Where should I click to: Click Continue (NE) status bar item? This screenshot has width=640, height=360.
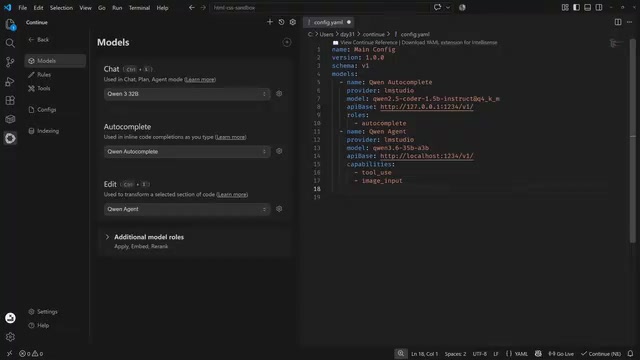coord(601,353)
